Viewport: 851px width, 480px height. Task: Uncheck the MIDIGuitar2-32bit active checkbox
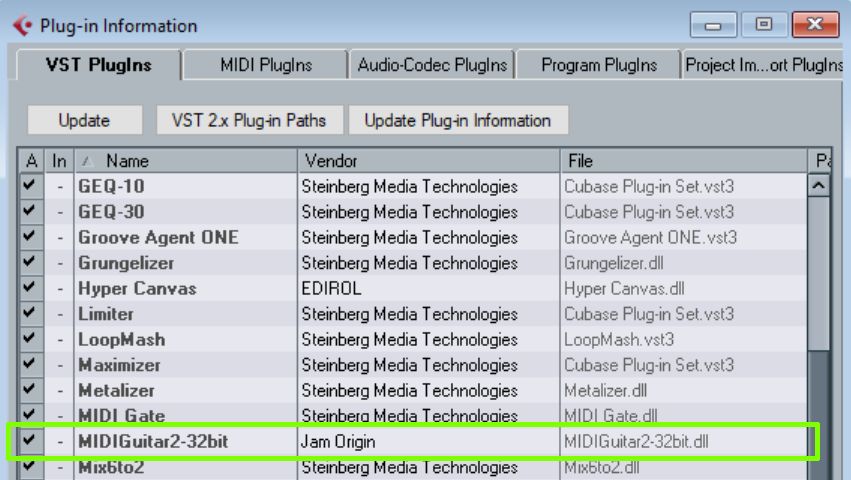pos(29,441)
